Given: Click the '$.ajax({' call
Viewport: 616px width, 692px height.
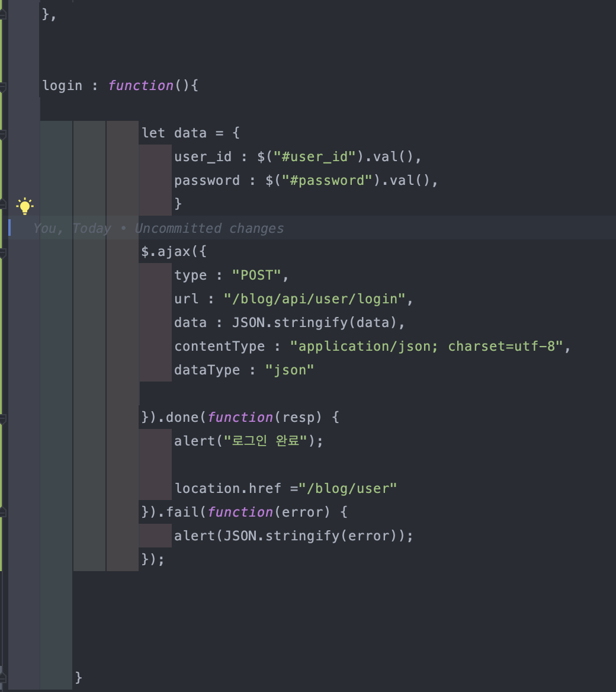Looking at the screenshot, I should click(x=174, y=252).
